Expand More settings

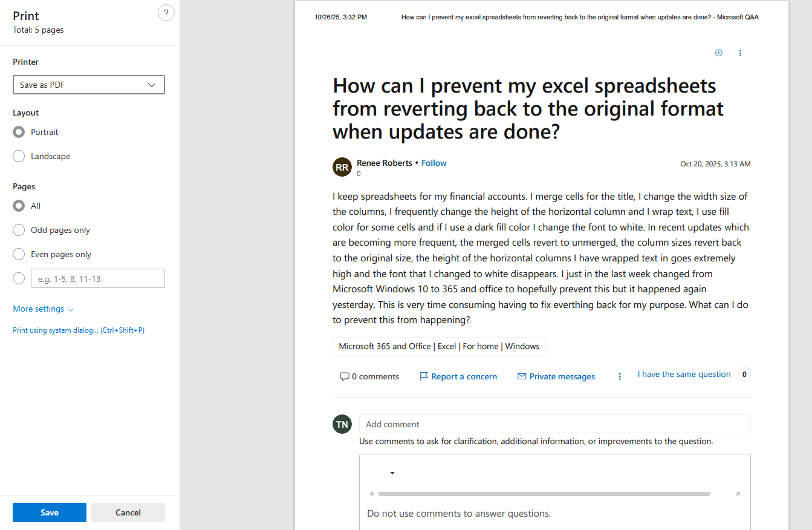click(x=43, y=309)
